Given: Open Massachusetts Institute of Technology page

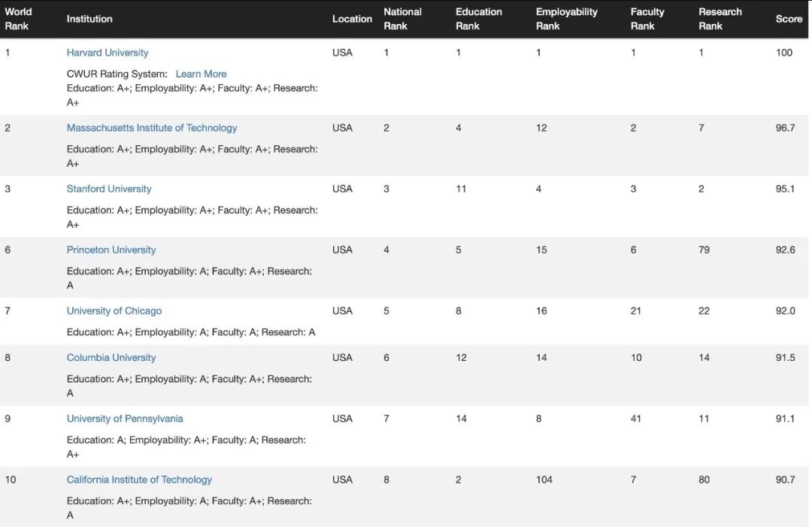Looking at the screenshot, I should [x=152, y=128].
